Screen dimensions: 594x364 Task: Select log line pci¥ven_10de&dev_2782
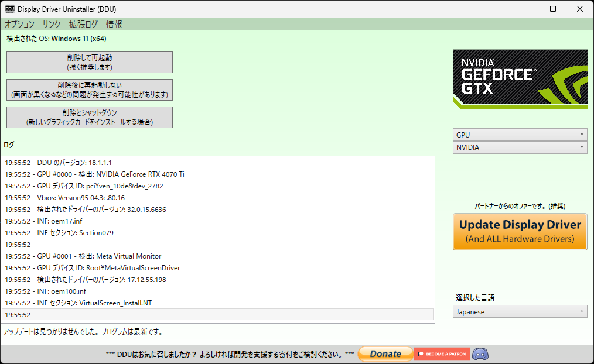click(x=218, y=186)
